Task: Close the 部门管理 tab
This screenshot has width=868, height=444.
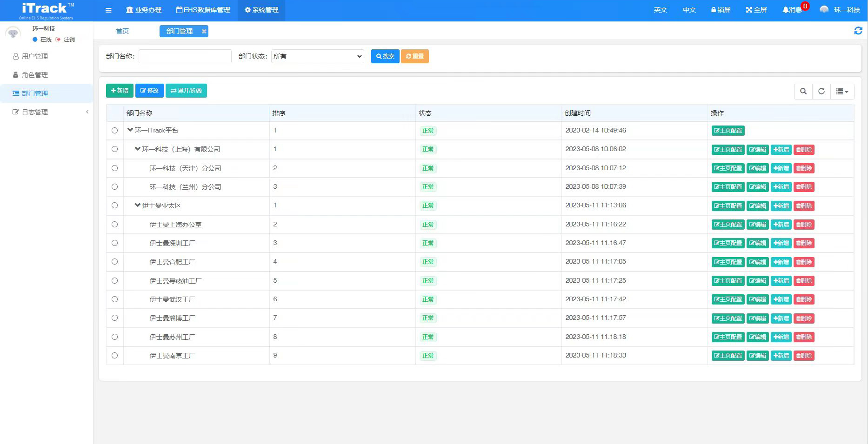Action: tap(204, 31)
